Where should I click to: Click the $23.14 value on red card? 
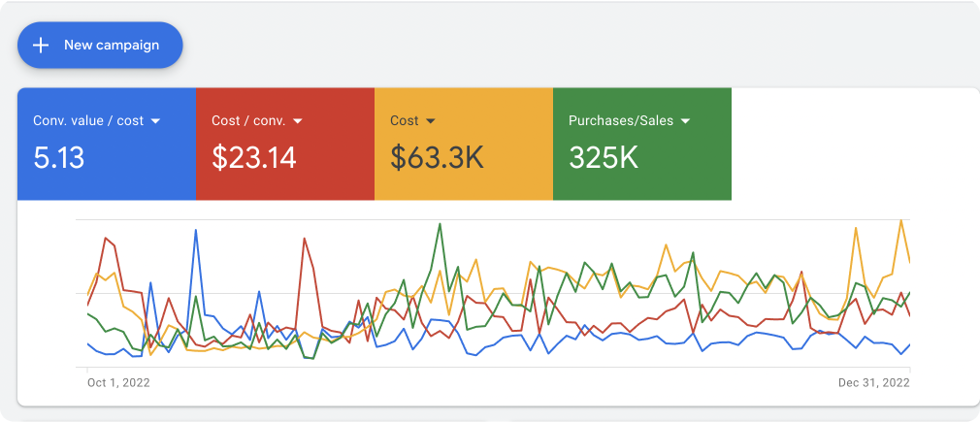coord(254,157)
